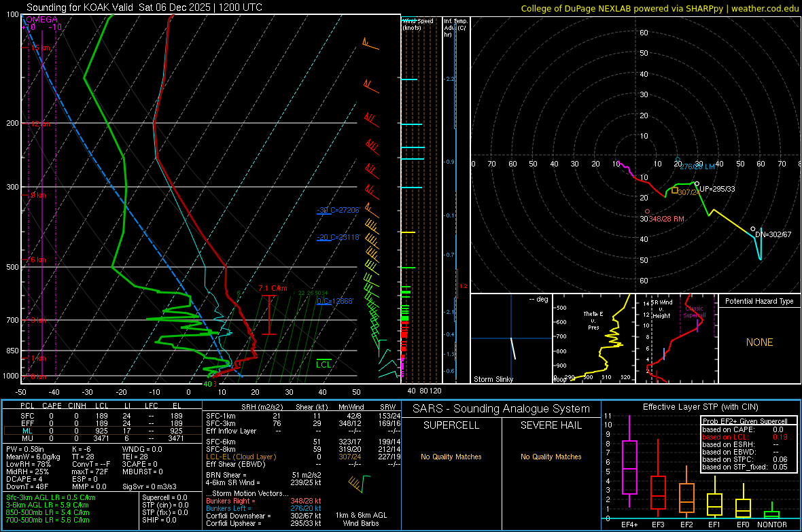Select the highlighted 'ML' parcel row

102,431
